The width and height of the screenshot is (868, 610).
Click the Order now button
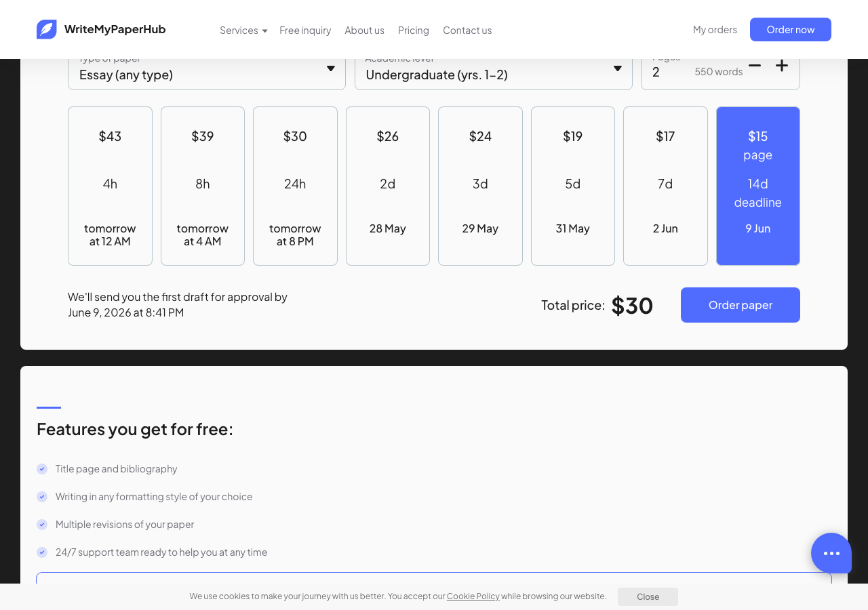pos(791,29)
